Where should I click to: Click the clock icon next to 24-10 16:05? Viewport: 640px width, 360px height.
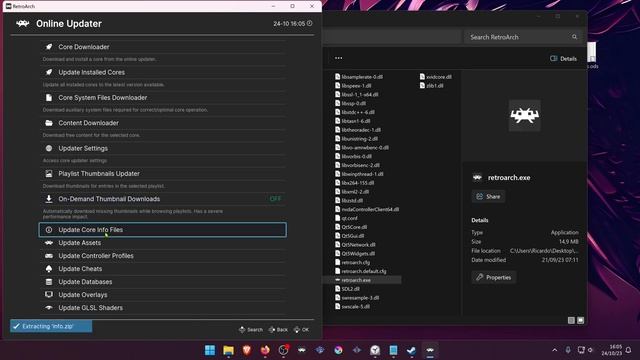[x=310, y=23]
